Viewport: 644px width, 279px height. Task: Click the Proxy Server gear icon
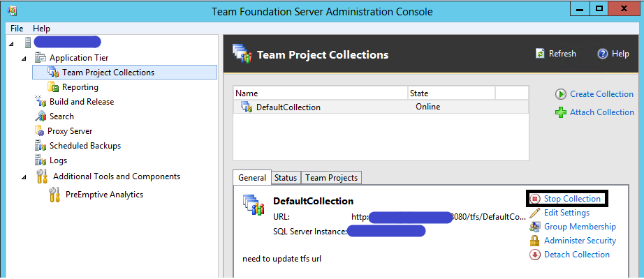40,131
